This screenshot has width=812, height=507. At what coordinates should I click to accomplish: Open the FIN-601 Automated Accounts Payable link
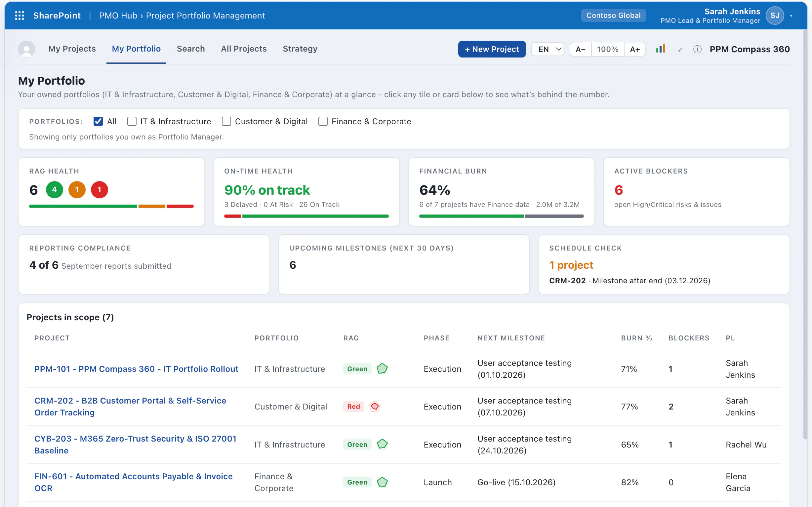[134, 482]
